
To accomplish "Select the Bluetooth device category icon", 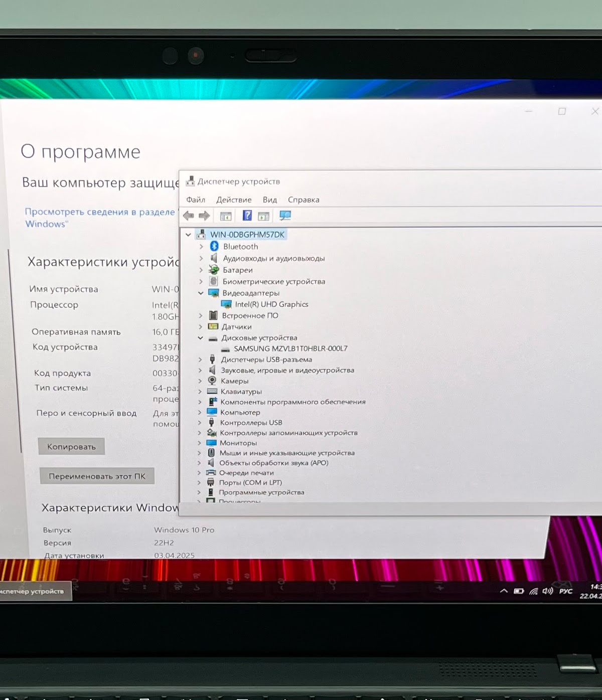I will [x=214, y=246].
